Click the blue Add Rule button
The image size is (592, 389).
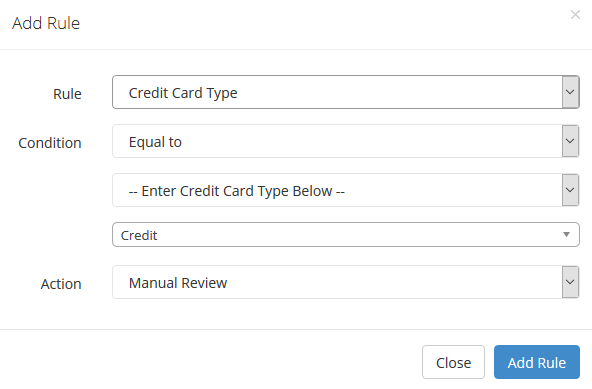537,362
